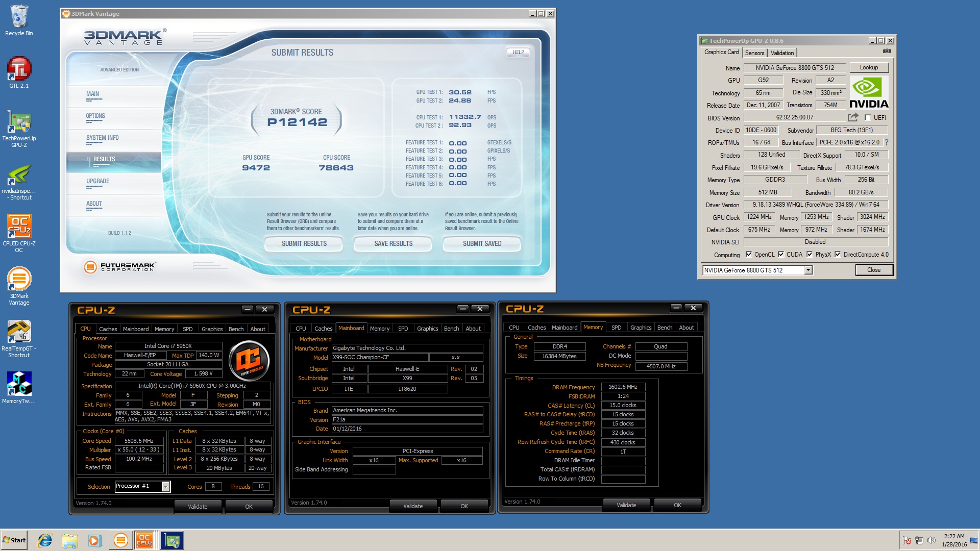This screenshot has width=980, height=551.
Task: Click the Action Center flag tray icon
Action: point(907,540)
